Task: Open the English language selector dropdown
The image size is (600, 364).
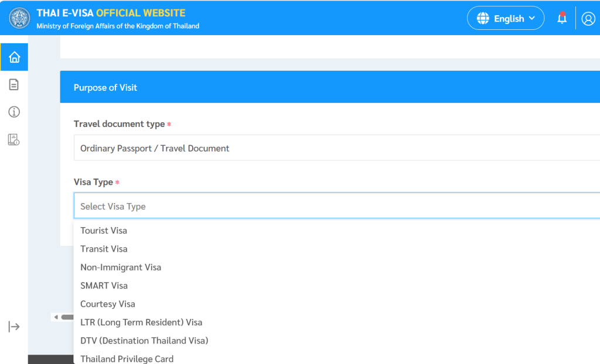Action: pos(506,18)
